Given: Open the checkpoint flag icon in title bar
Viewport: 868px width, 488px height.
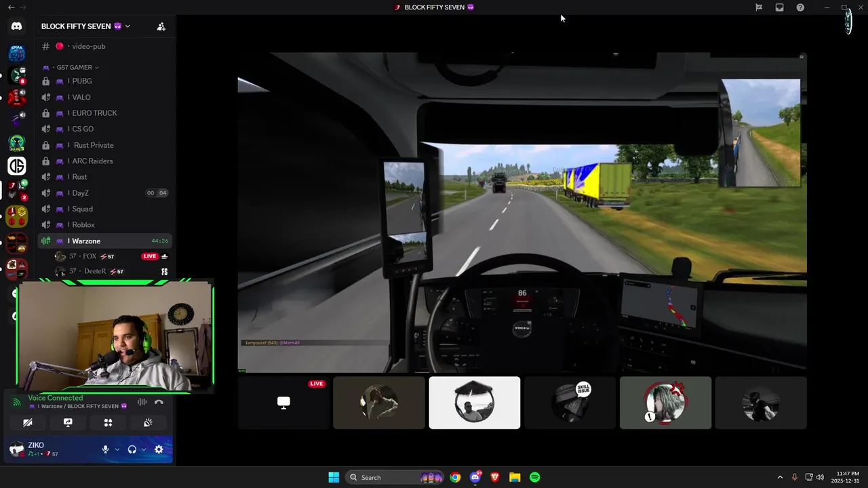Looking at the screenshot, I should point(759,7).
